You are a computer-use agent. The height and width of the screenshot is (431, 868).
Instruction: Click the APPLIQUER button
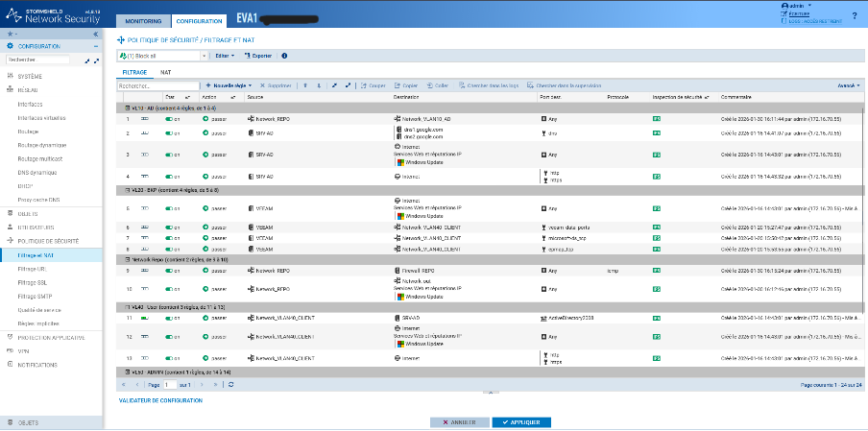pyautogui.click(x=521, y=422)
